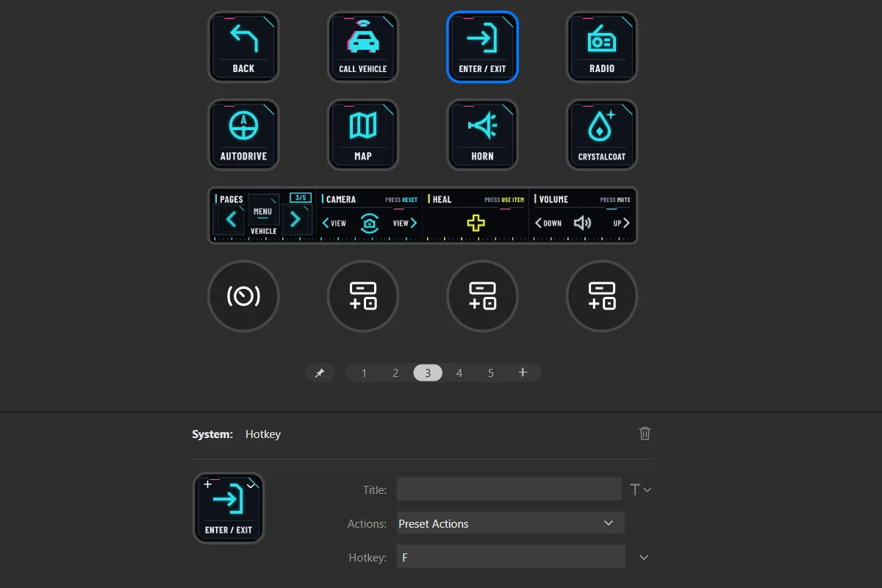
Task: Open the title text style dropdown
Action: [x=640, y=490]
